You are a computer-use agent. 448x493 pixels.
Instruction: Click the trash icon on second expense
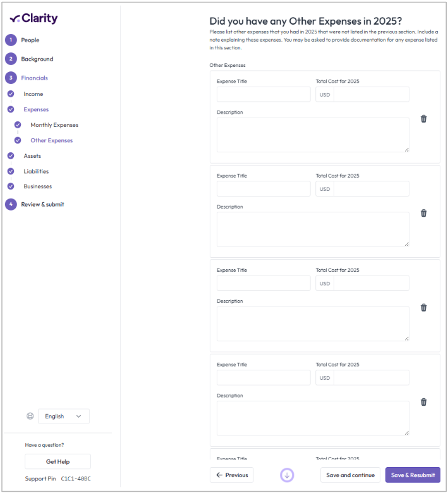pyautogui.click(x=423, y=213)
